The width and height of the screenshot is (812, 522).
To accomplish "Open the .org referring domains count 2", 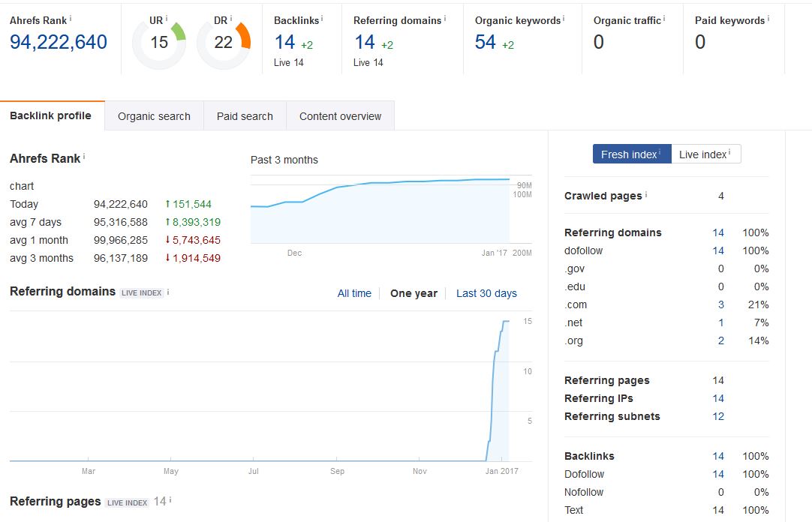I will click(721, 341).
